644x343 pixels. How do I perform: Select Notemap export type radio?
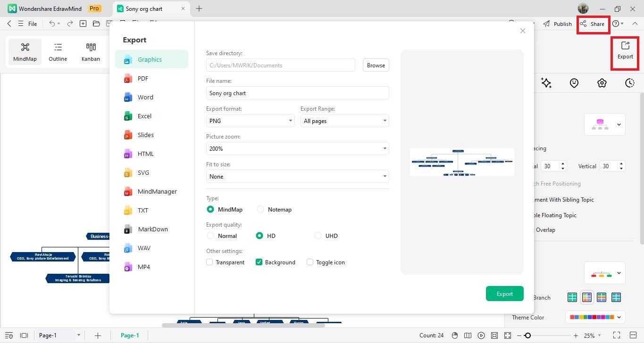[260, 209]
